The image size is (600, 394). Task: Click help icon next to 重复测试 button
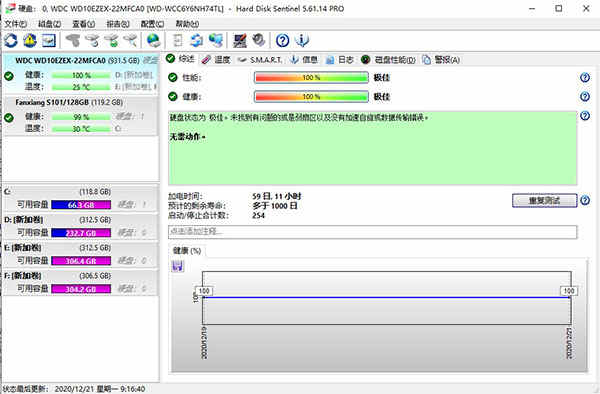click(x=585, y=200)
